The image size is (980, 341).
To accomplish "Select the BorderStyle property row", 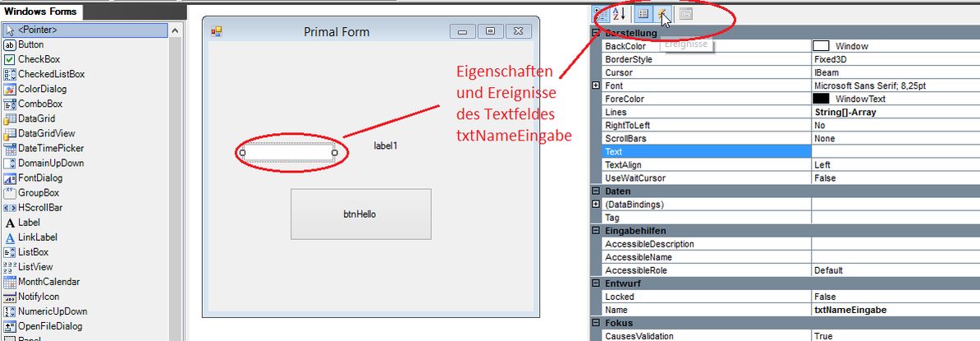I will click(x=790, y=59).
